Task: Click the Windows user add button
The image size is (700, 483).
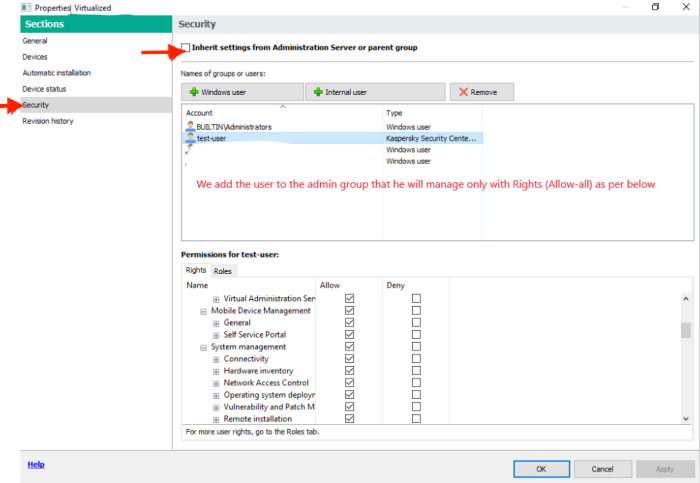Action: coord(242,92)
